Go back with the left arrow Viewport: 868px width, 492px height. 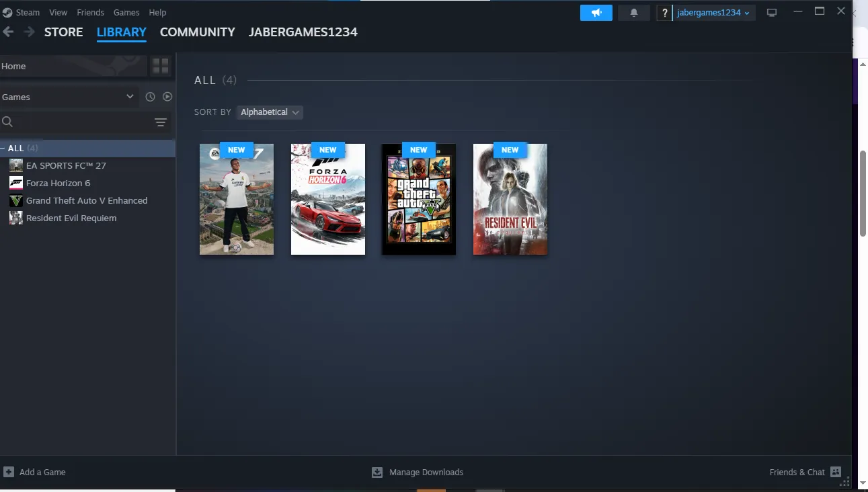[x=8, y=32]
